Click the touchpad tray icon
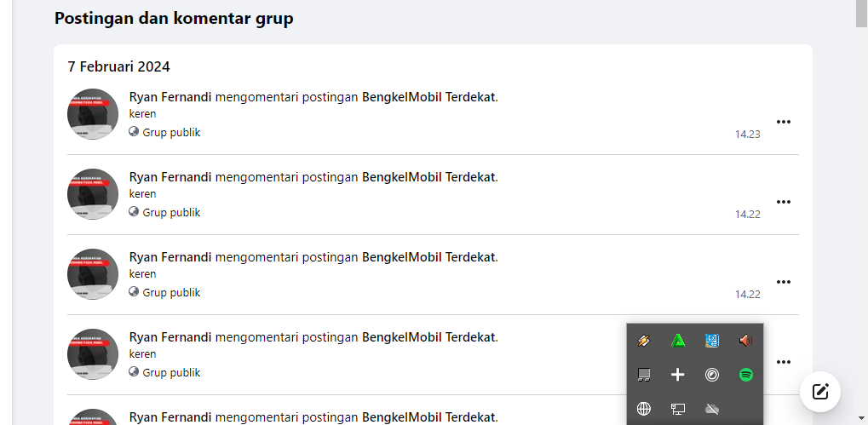 [x=643, y=376]
